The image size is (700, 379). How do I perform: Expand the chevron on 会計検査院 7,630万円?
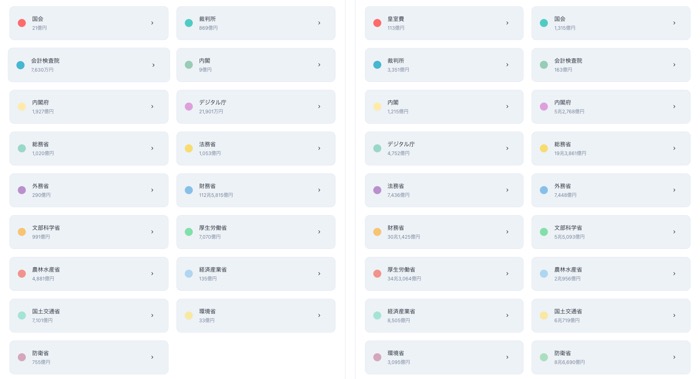(x=153, y=65)
